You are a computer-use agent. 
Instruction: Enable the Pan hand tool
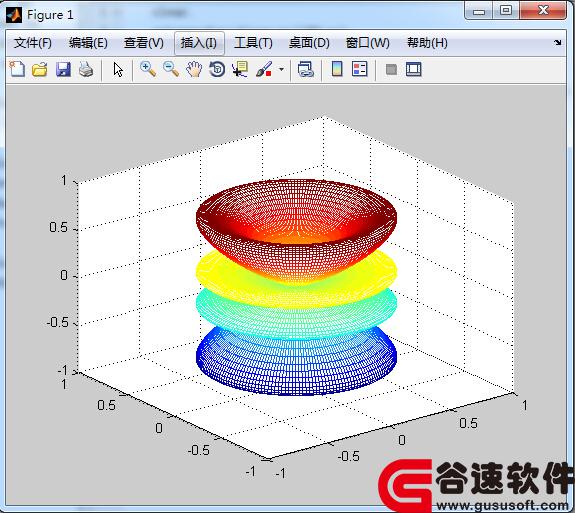click(194, 69)
